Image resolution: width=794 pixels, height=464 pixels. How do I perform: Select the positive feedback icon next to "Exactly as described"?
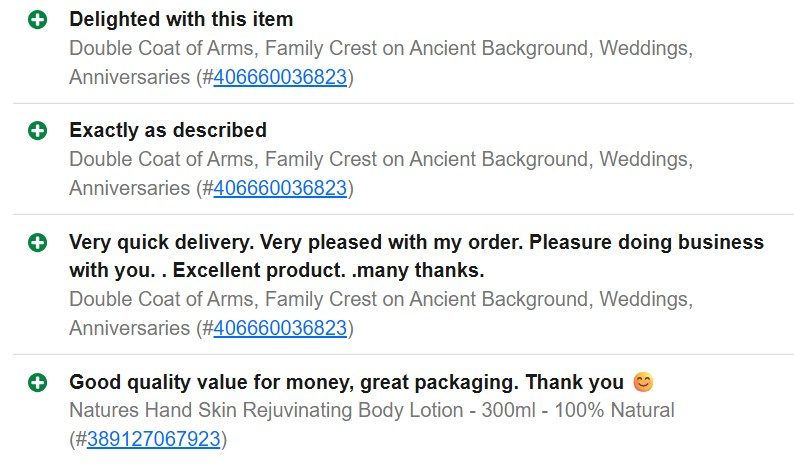tap(37, 131)
